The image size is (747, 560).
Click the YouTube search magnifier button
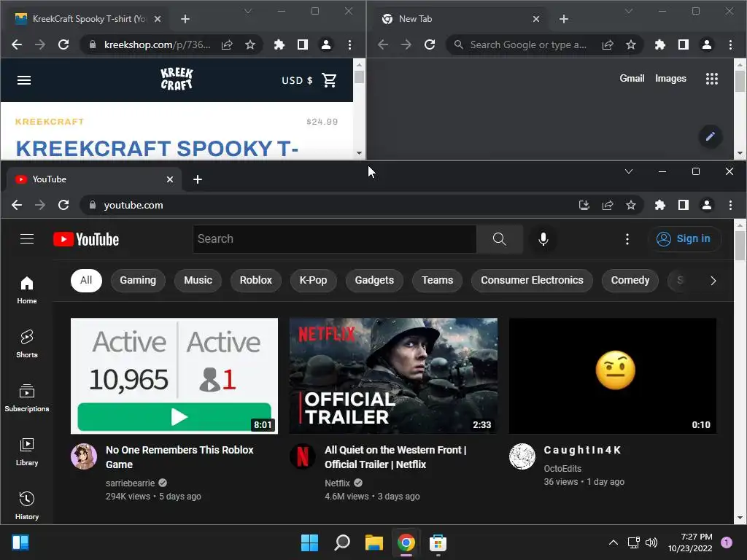tap(499, 239)
